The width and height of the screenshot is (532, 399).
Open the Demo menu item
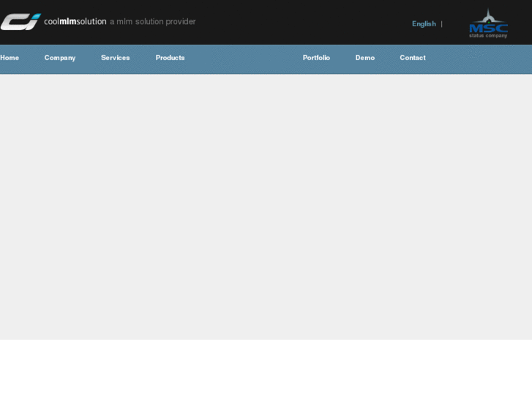pyautogui.click(x=365, y=58)
